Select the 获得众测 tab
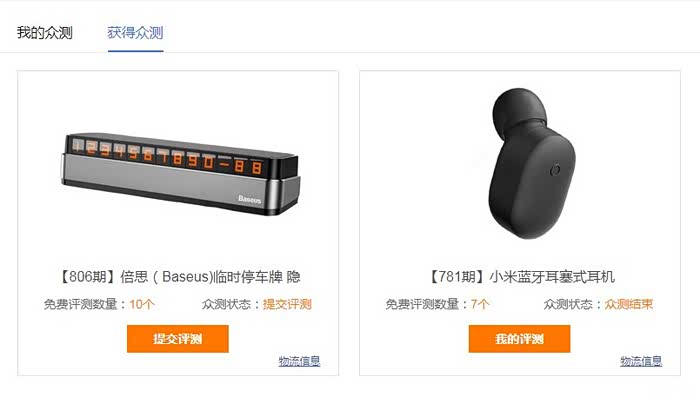Screen dimensions: 700x404 pos(135,33)
